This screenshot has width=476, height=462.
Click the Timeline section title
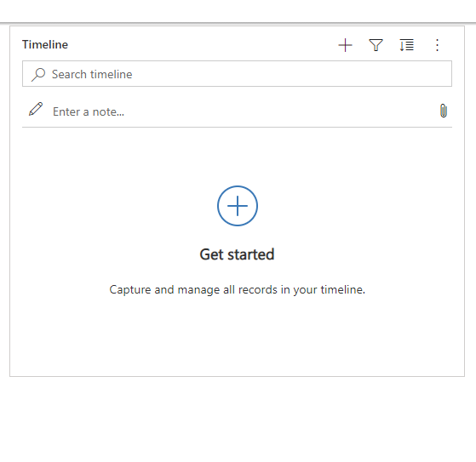45,44
